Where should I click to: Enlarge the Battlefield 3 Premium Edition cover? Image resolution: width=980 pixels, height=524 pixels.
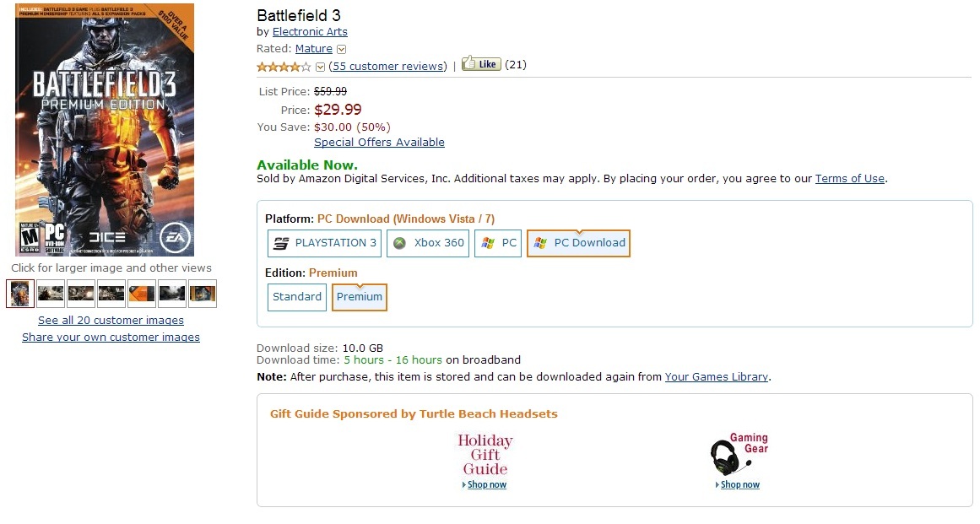click(105, 130)
